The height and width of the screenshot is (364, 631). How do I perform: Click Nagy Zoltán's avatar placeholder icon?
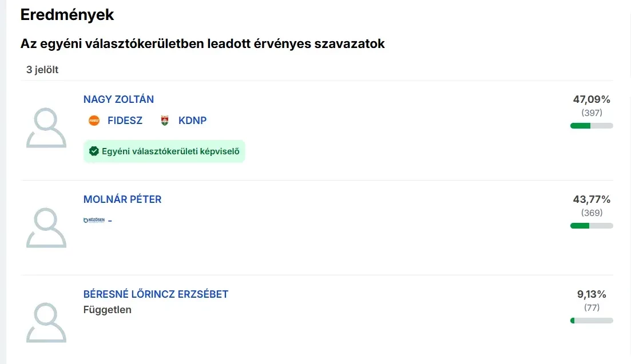point(46,128)
